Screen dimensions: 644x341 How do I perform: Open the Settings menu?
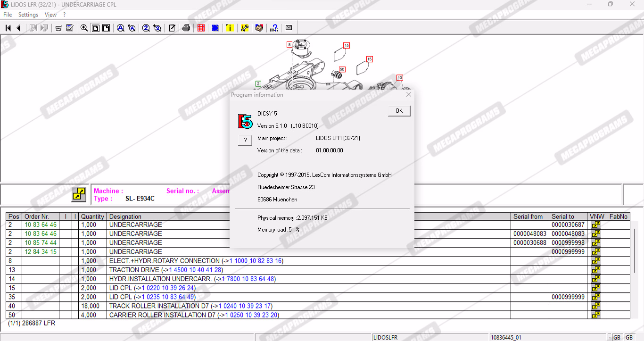pos(28,15)
